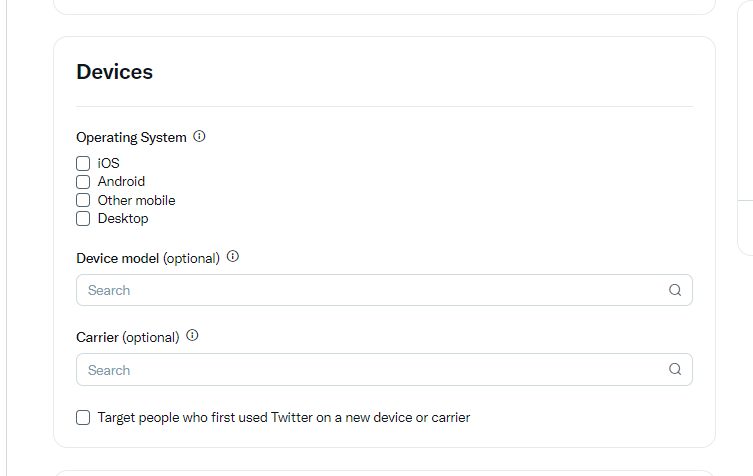Click the Device model search magnifier icon
This screenshot has height=476, width=753.
tap(675, 290)
